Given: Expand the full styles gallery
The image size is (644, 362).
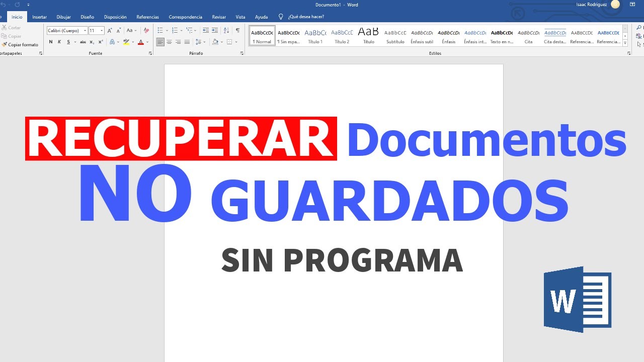Looking at the screenshot, I should 625,43.
